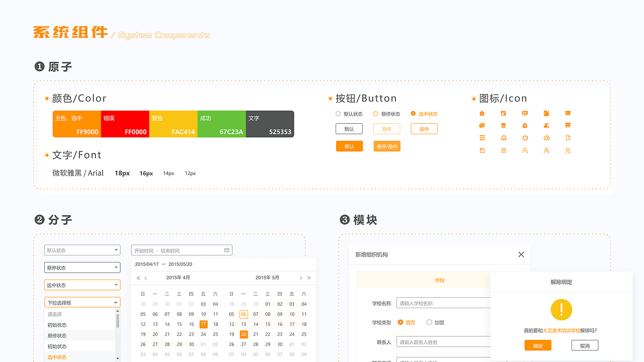Click the 悬停/选中 button
Screen dimensions: 644x362
point(387,146)
